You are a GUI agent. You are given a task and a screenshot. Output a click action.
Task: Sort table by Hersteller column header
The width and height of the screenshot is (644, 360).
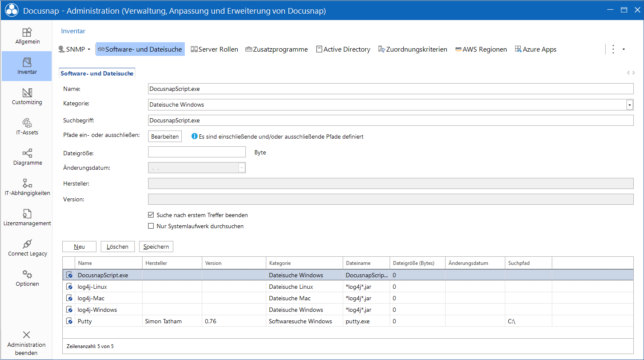click(172, 263)
